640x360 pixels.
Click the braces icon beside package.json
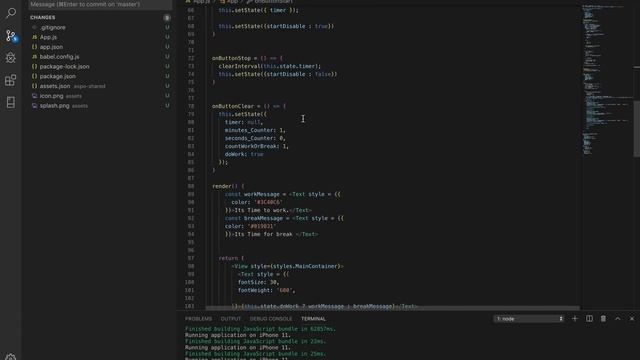(34, 76)
